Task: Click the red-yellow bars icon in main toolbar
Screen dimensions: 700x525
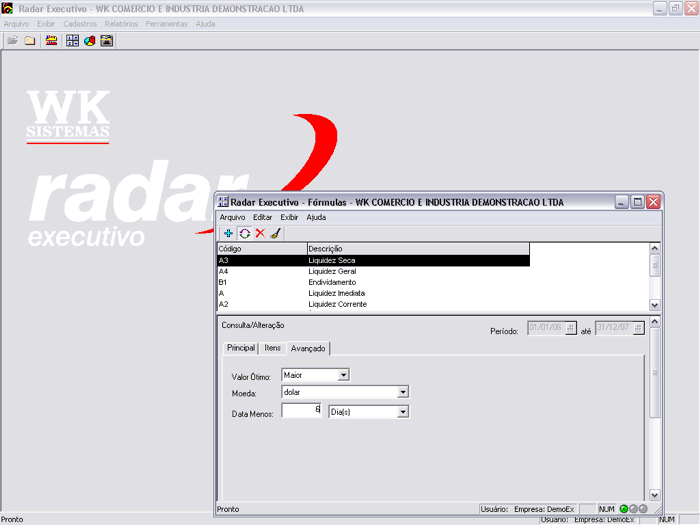Action: (x=51, y=41)
